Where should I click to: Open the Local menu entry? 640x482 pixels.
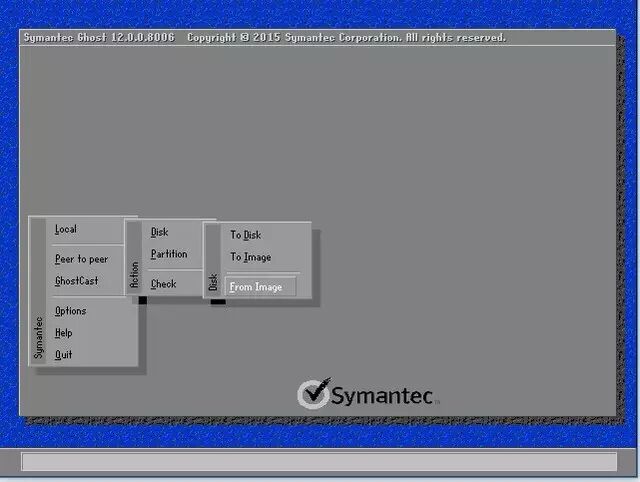(66, 229)
